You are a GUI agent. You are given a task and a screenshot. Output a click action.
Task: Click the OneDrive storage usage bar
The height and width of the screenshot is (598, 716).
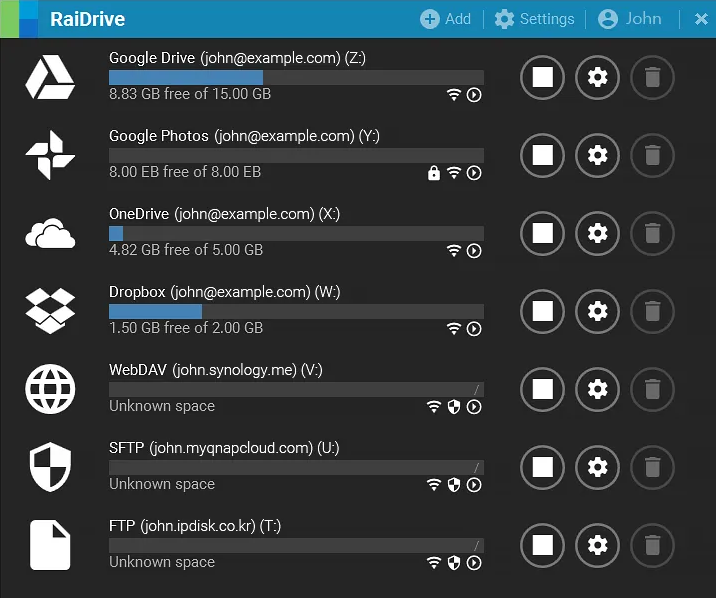coord(296,233)
